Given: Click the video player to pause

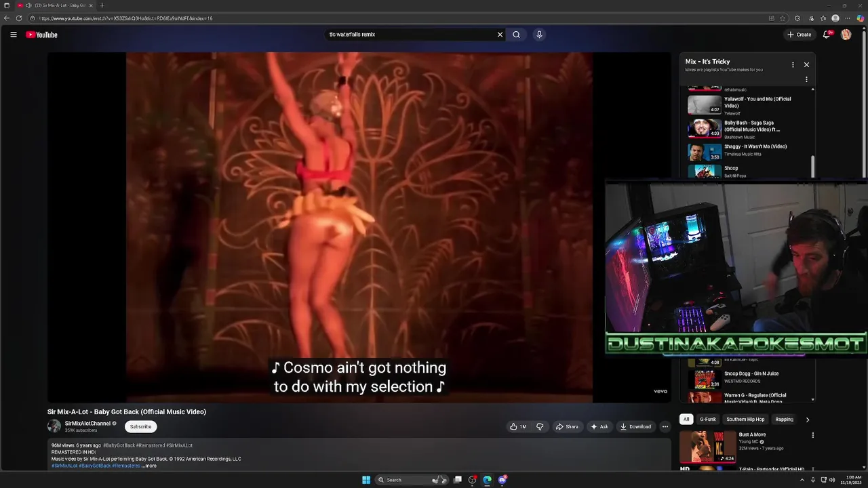Looking at the screenshot, I should point(359,227).
